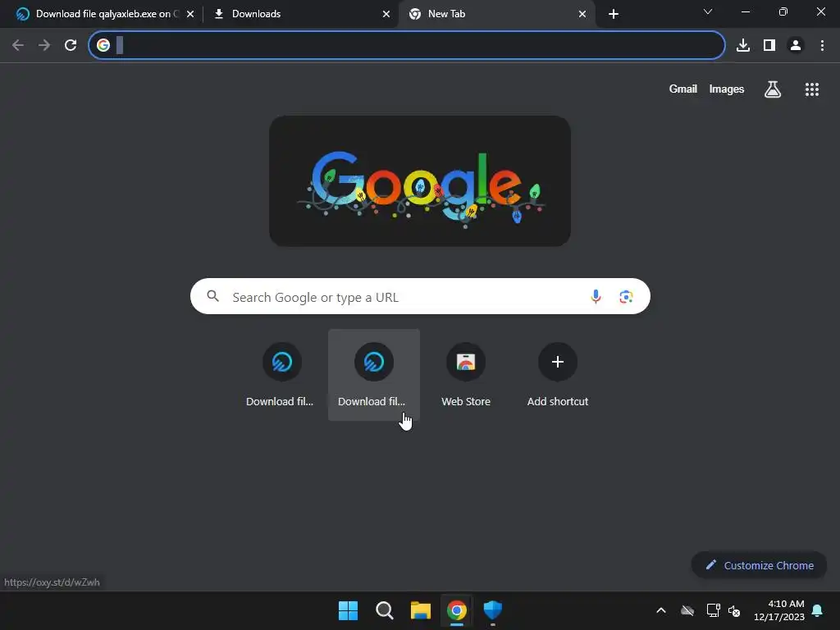Click the Google holiday doodle

[x=420, y=181]
